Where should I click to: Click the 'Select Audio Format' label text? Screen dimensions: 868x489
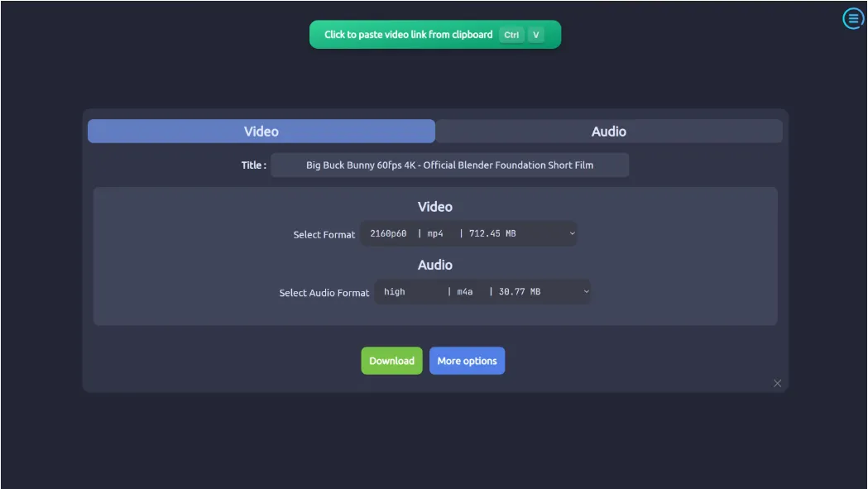pyautogui.click(x=324, y=292)
